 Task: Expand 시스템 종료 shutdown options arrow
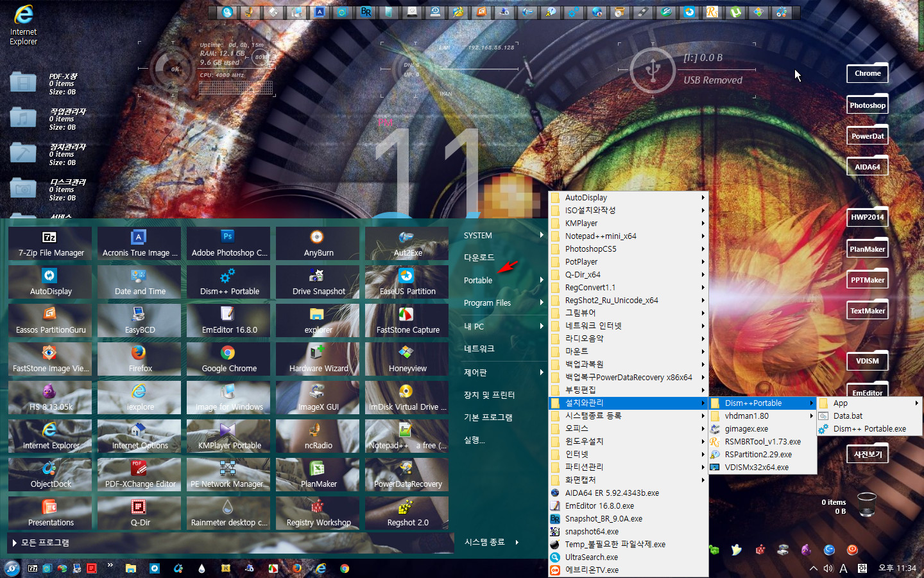[x=517, y=542]
